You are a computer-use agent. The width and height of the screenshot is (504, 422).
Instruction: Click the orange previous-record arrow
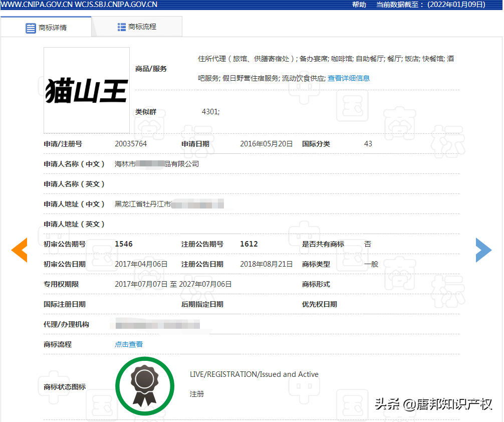[19, 250]
